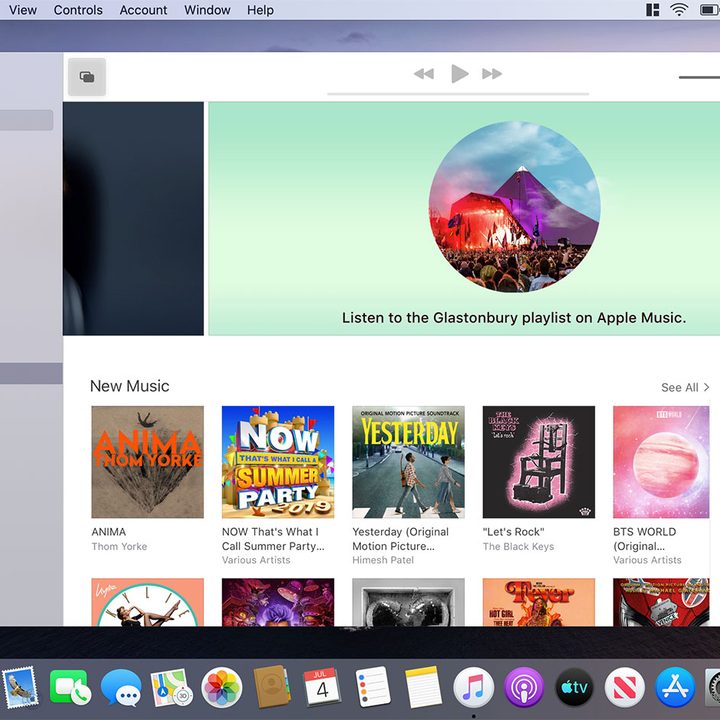Open the Fever album cover
The image size is (720, 720).
click(539, 602)
